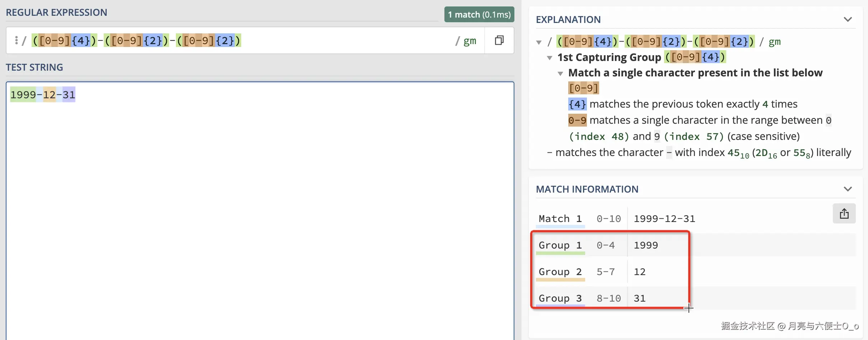Collapse the Match Information panel chevron

point(848,189)
